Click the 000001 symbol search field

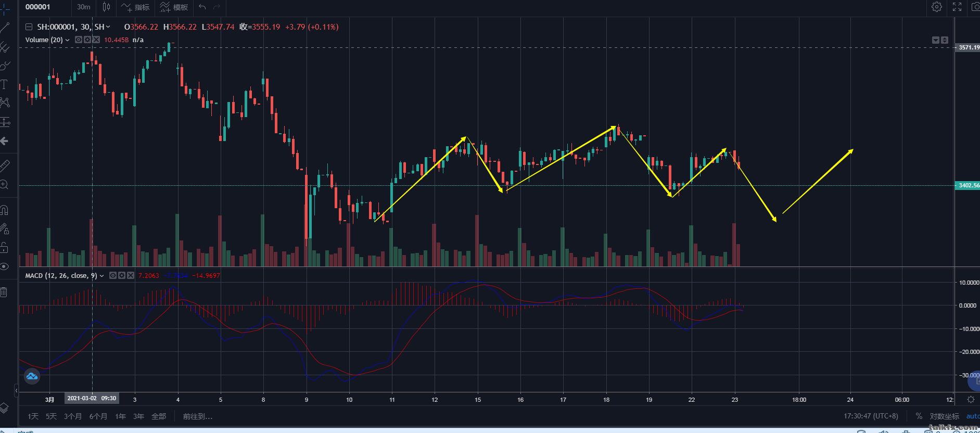(x=45, y=7)
